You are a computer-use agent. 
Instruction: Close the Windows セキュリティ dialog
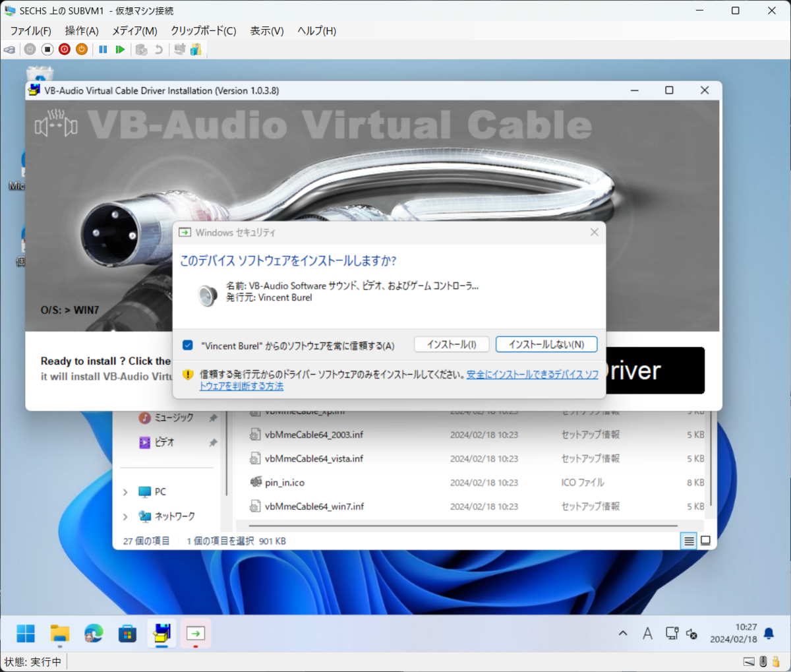click(x=595, y=232)
